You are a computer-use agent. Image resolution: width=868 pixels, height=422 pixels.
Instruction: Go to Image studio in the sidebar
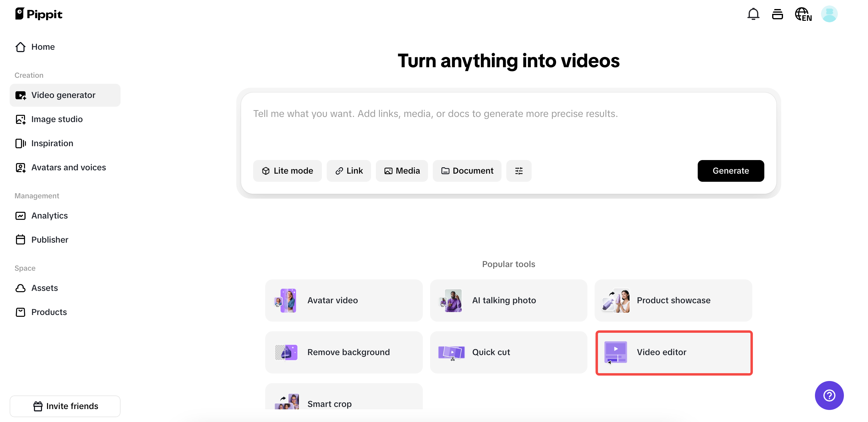tap(57, 119)
